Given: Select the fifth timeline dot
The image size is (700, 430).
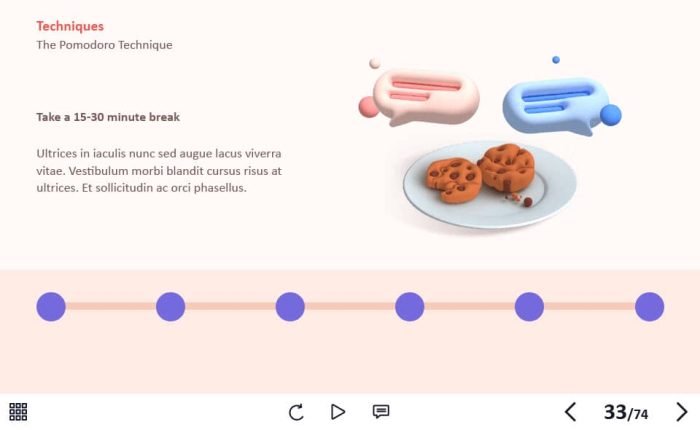Looking at the screenshot, I should click(x=529, y=307).
